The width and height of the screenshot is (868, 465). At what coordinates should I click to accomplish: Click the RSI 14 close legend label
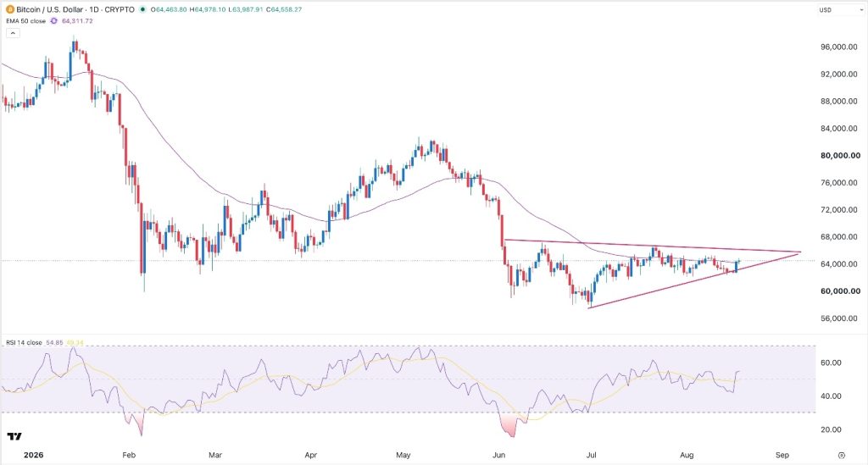(24, 343)
